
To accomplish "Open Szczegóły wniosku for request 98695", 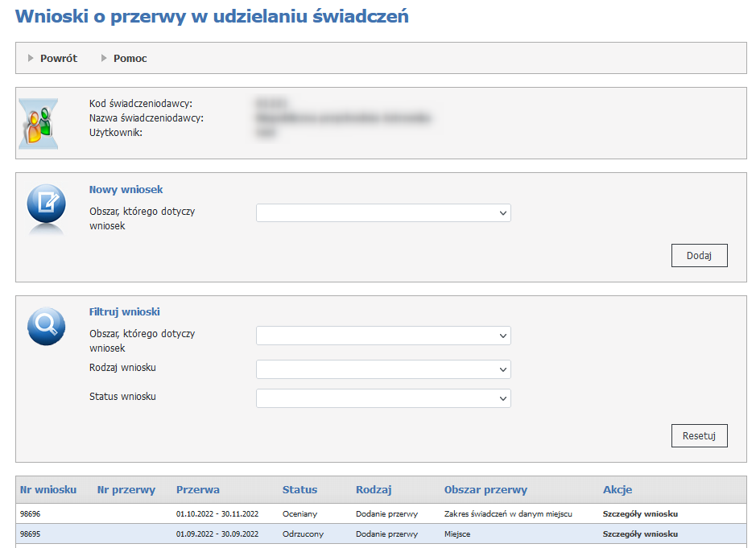I will click(x=640, y=534).
